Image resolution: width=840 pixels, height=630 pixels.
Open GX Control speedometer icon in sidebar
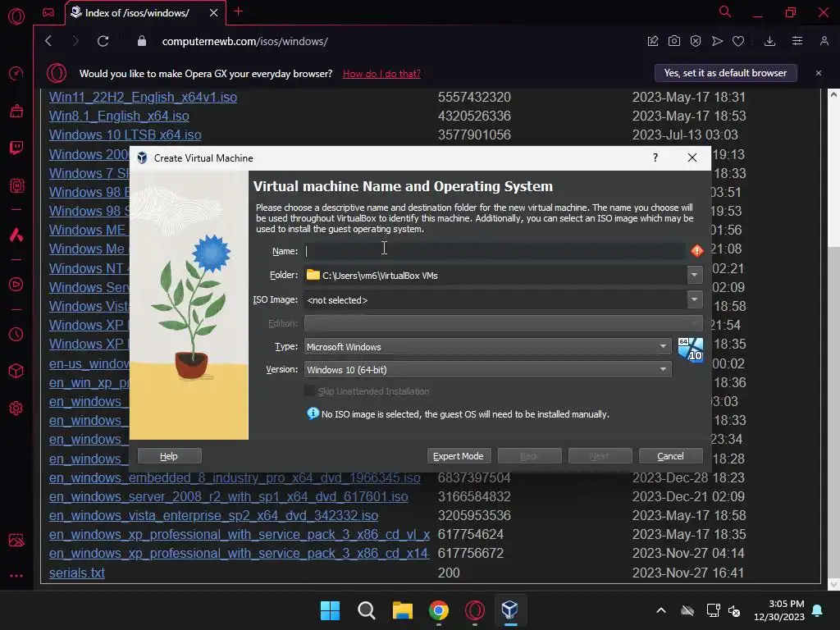click(x=16, y=73)
